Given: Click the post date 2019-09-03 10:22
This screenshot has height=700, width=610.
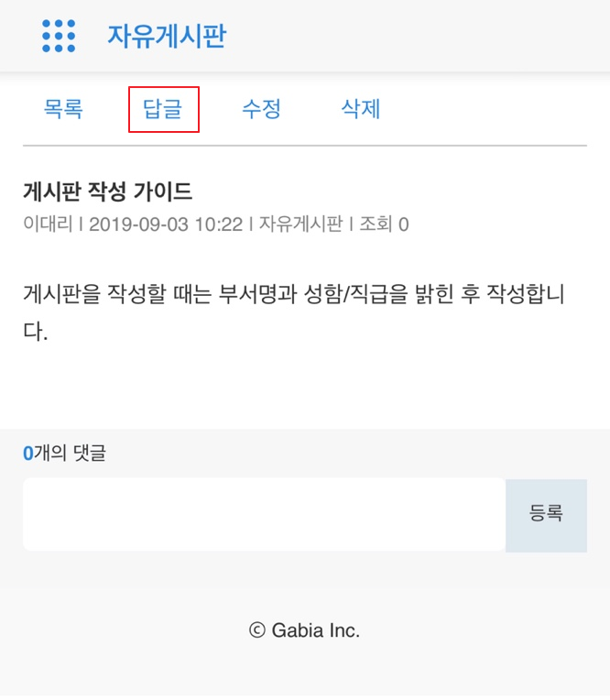Looking at the screenshot, I should pyautogui.click(x=166, y=224).
